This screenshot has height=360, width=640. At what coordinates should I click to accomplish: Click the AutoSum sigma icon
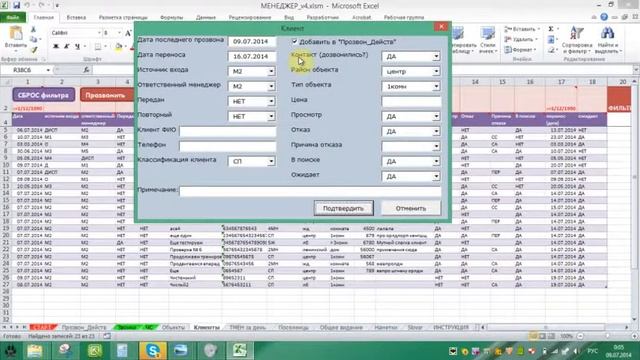click(x=551, y=29)
